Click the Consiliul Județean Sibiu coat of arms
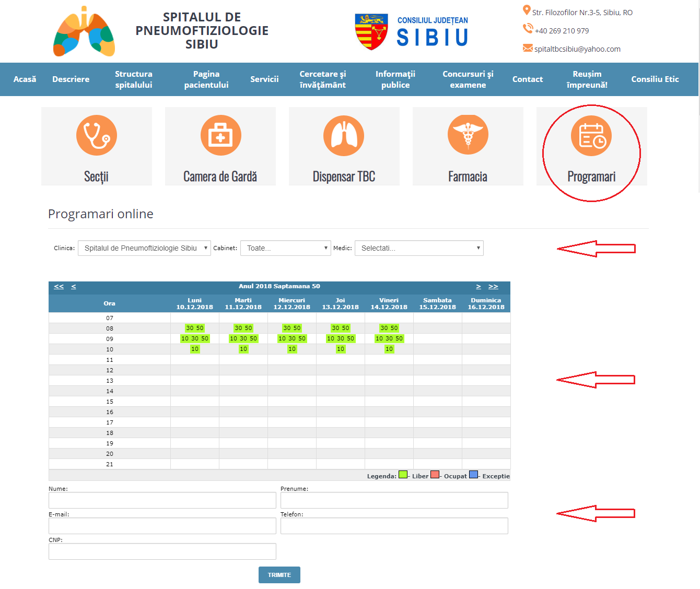This screenshot has width=700, height=589. pyautogui.click(x=372, y=31)
